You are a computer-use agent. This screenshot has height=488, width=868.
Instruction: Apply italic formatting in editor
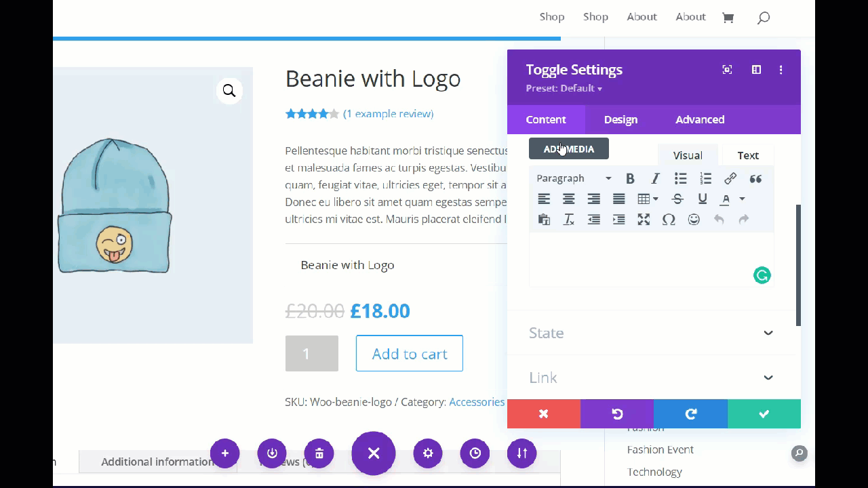(655, 178)
